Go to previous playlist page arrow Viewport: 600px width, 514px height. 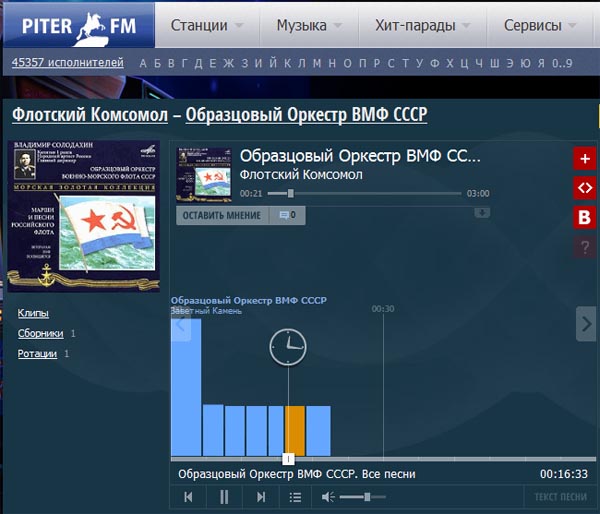pyautogui.click(x=181, y=325)
